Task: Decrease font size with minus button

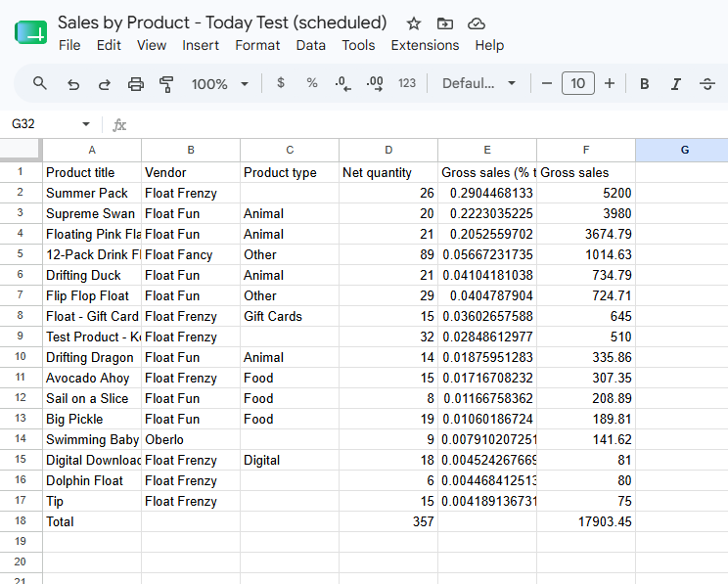Action: [x=547, y=83]
